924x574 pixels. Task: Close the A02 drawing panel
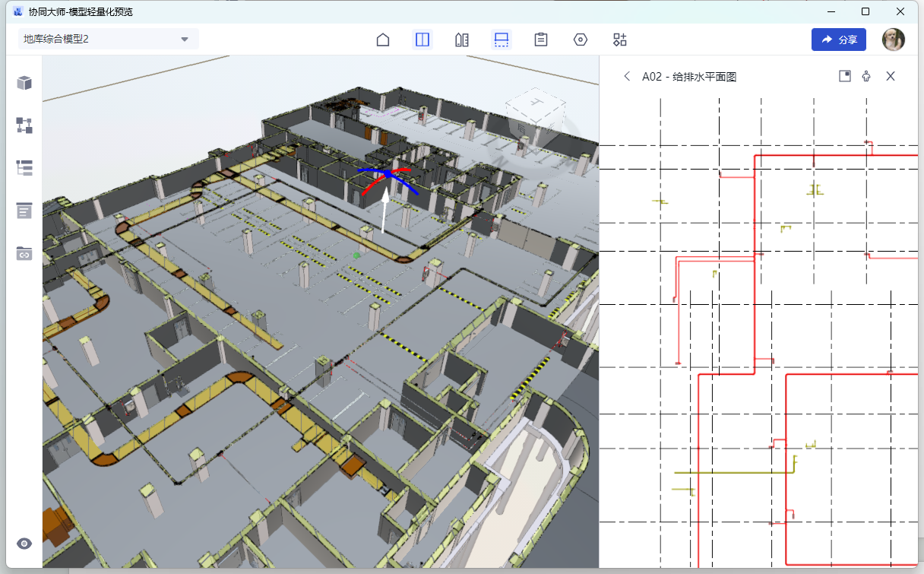(891, 76)
